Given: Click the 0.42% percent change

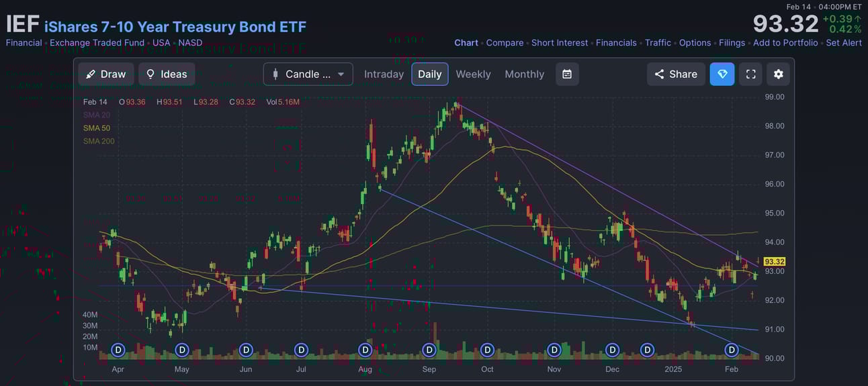Looking at the screenshot, I should (x=845, y=30).
